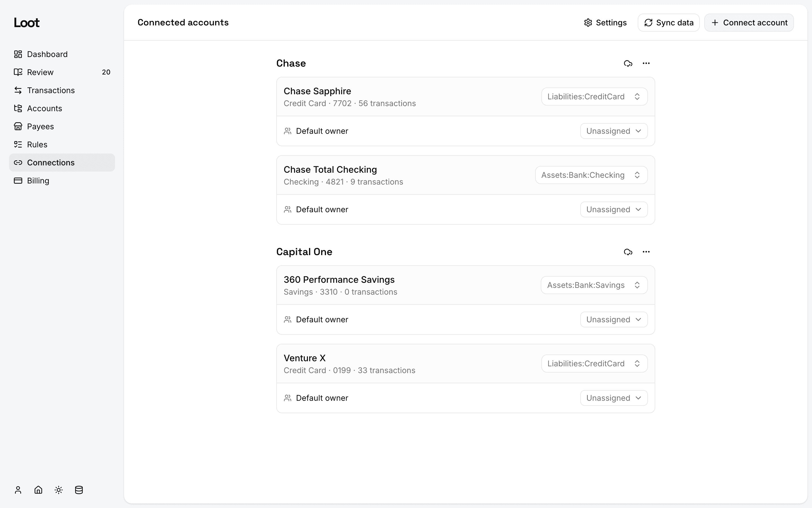Open the user profile icon
Screen dimensions: 812x508
click(x=18, y=490)
